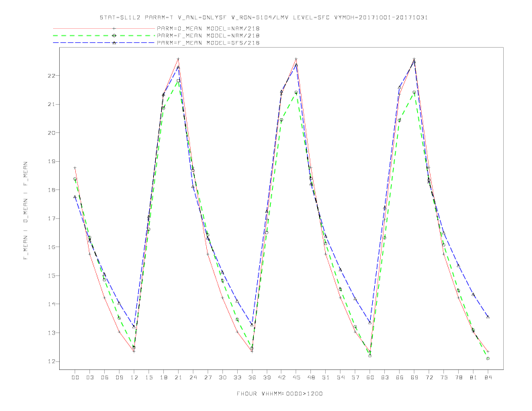Click the y-axis tick label 19
Image resolution: width=532 pixels, height=411 pixels.
tap(52, 161)
